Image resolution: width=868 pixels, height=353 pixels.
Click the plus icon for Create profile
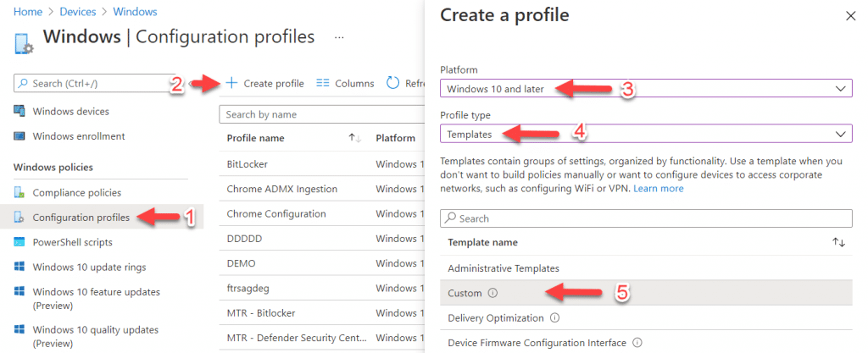[231, 83]
